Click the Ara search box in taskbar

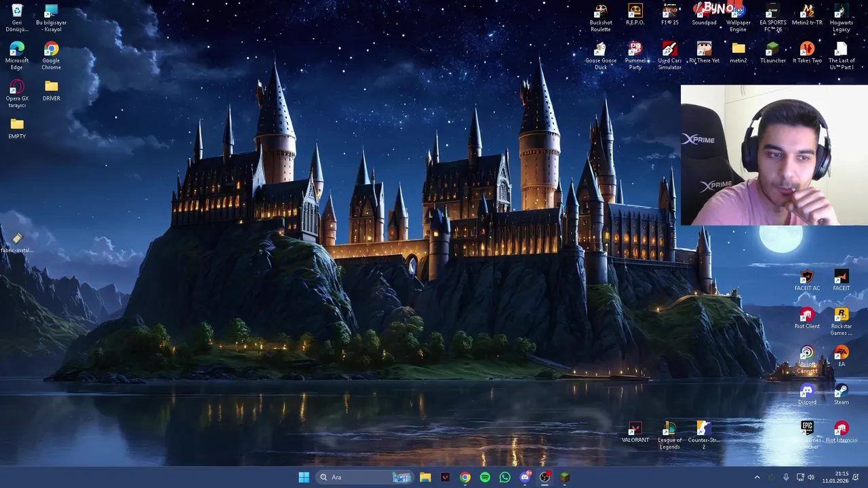pos(366,477)
